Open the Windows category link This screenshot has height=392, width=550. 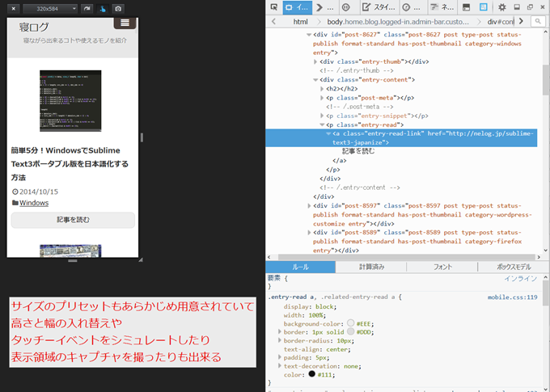(x=34, y=203)
